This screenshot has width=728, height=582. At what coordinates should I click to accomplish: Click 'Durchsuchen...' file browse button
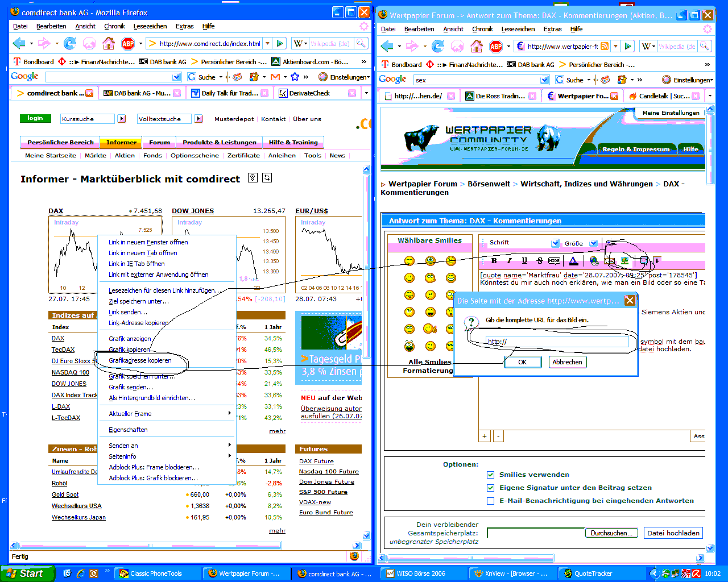point(611,533)
